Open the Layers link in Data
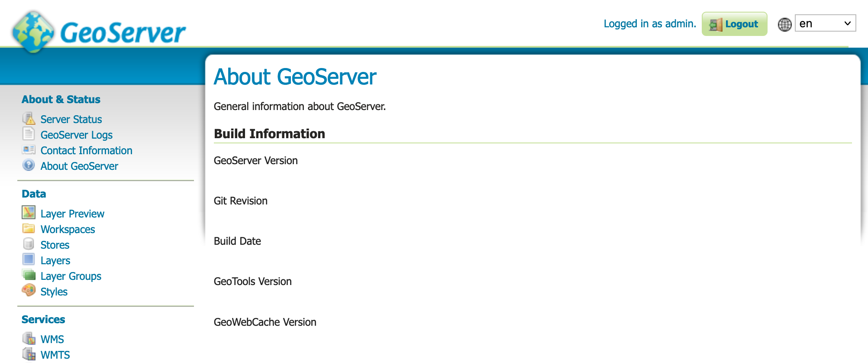The image size is (868, 363). click(x=55, y=261)
